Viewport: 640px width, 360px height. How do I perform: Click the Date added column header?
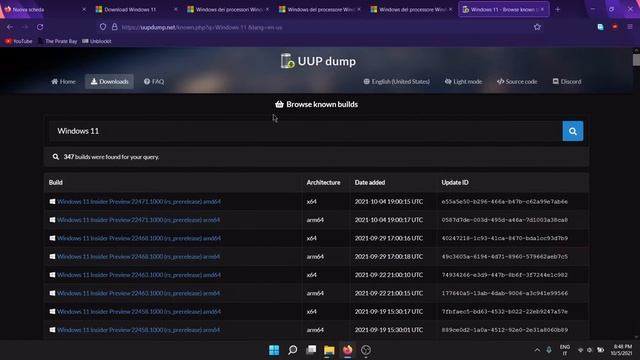(x=370, y=182)
